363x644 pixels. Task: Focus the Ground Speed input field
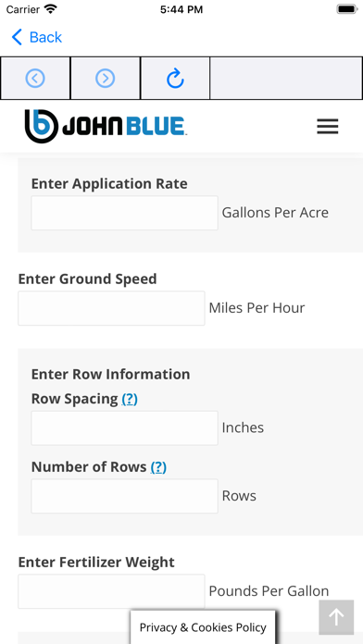(111, 308)
